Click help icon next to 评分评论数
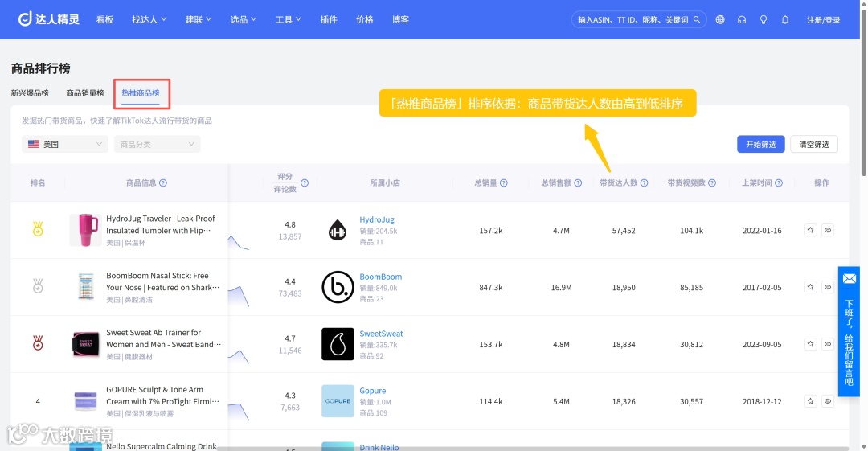This screenshot has height=451, width=868. tap(305, 182)
